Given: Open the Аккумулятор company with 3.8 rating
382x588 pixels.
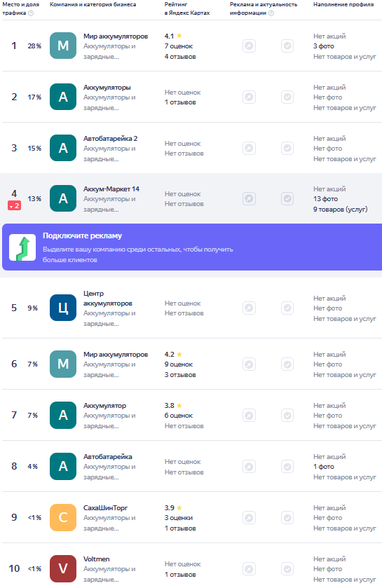Looking at the screenshot, I should [104, 406].
